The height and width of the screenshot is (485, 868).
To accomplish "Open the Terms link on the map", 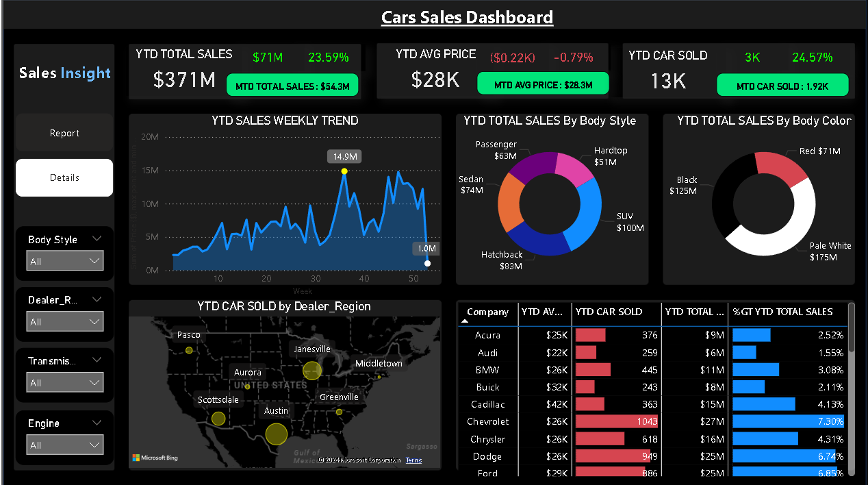I will [413, 460].
